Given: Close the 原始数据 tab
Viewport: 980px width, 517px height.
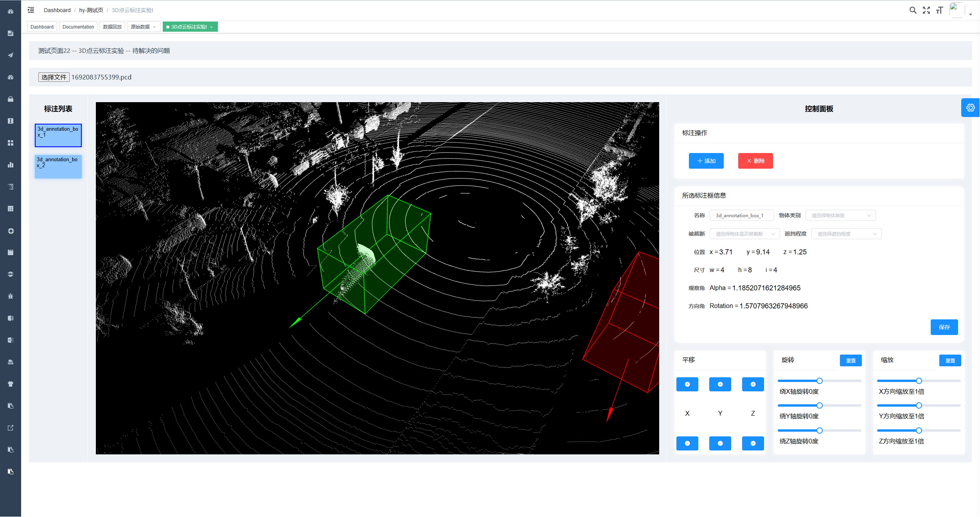Looking at the screenshot, I should [x=154, y=27].
